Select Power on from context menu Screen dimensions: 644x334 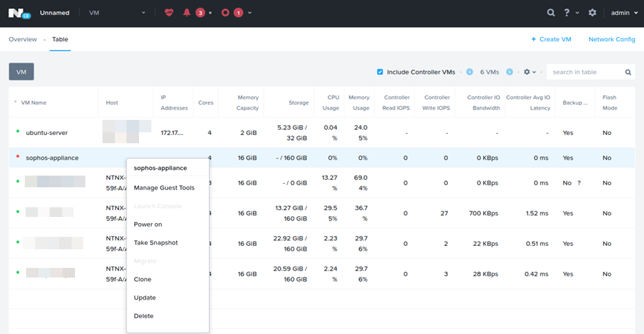[148, 225]
